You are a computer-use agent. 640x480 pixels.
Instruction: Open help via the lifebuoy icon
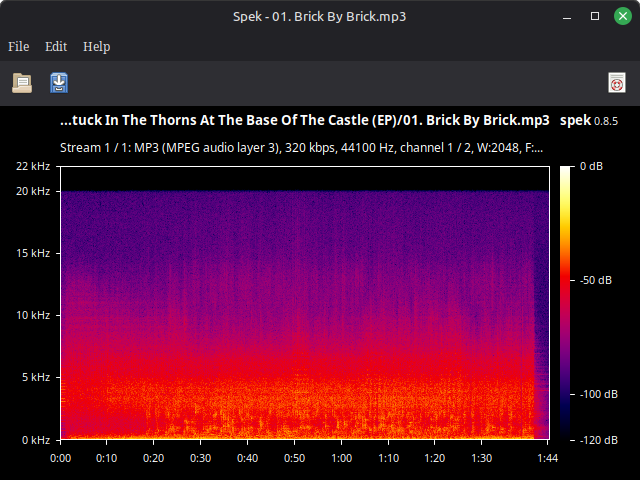pyautogui.click(x=617, y=83)
